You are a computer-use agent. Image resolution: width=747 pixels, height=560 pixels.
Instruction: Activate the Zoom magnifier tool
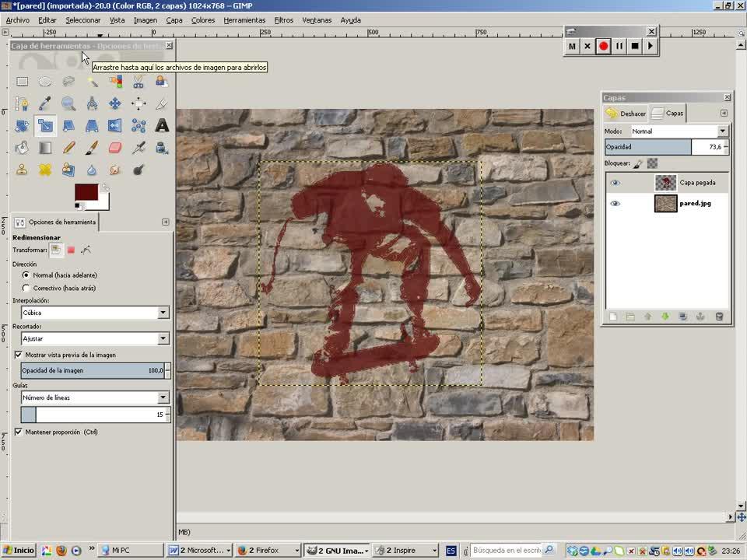[x=68, y=103]
